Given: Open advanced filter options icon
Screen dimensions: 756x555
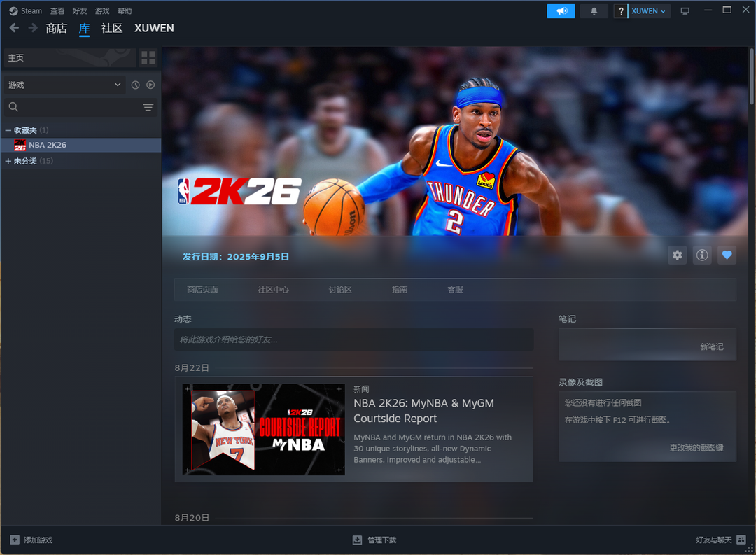Looking at the screenshot, I should (148, 107).
